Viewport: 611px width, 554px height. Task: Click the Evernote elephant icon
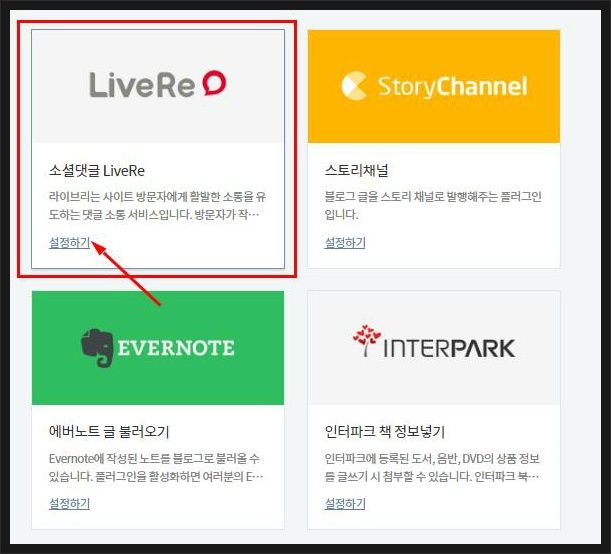click(x=97, y=348)
